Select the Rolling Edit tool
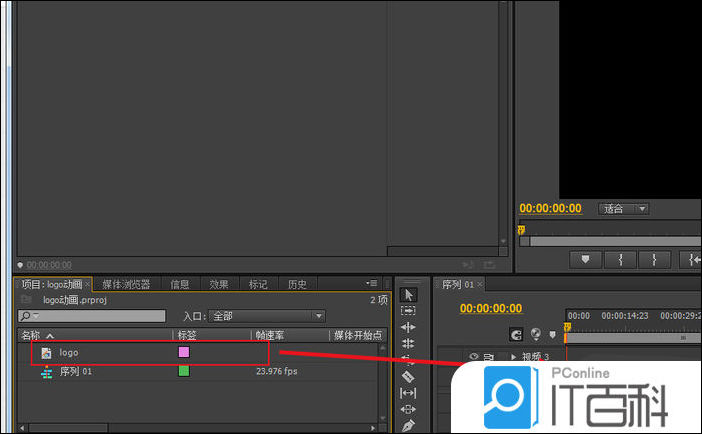Viewport: 702px width, 434px height. [x=408, y=343]
